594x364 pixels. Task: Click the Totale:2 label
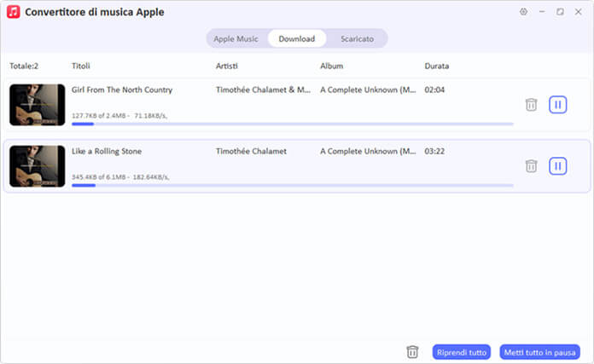pyautogui.click(x=24, y=66)
